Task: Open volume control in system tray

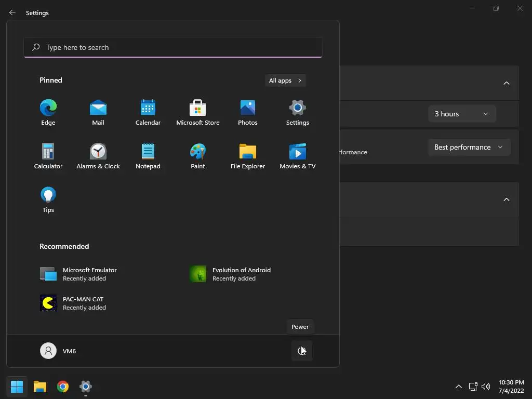Action: point(486,387)
